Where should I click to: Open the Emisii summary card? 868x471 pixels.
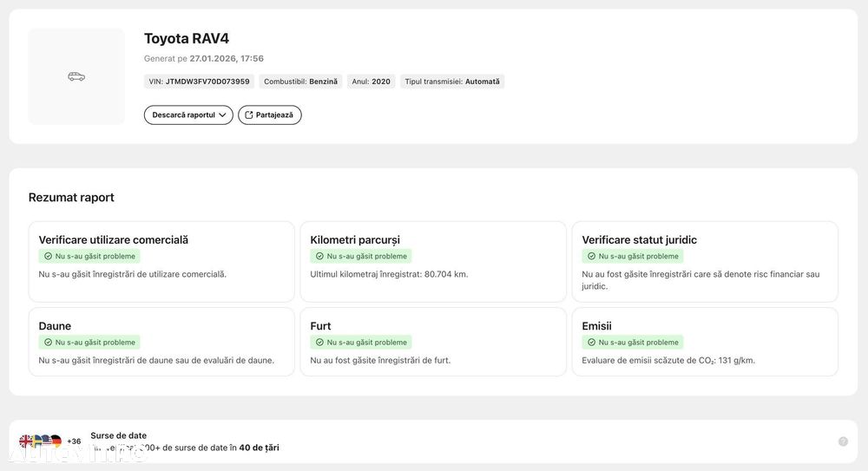click(x=704, y=342)
